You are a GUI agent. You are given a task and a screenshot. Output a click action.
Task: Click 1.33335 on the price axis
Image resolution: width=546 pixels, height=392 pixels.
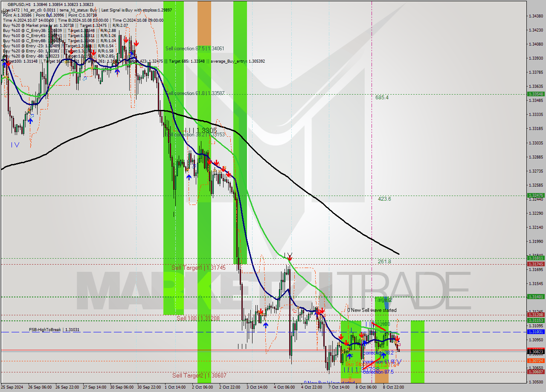[536, 115]
